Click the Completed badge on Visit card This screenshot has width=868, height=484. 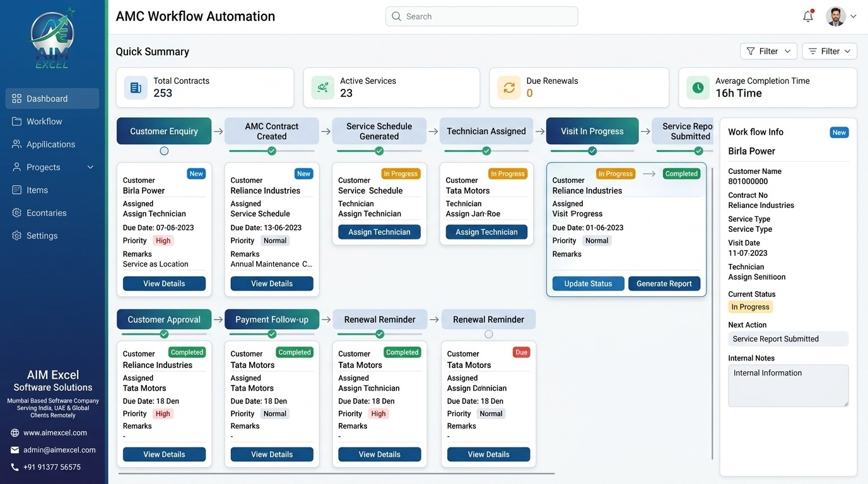coord(681,174)
